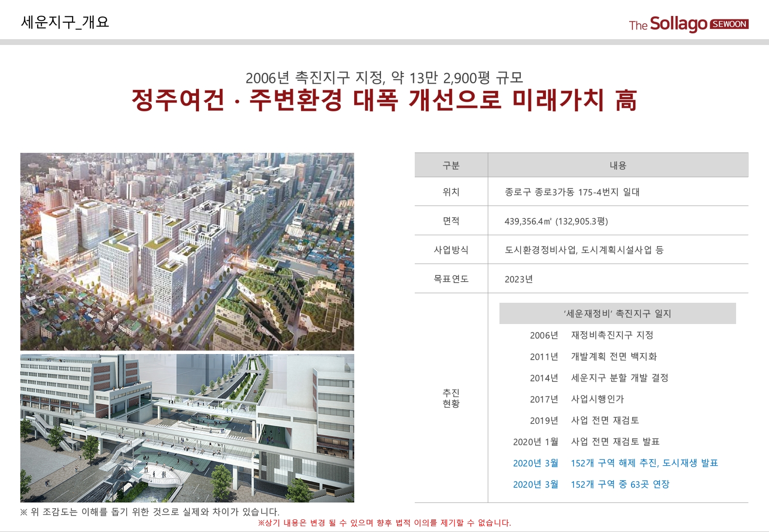Click the 위치 row label

point(451,192)
